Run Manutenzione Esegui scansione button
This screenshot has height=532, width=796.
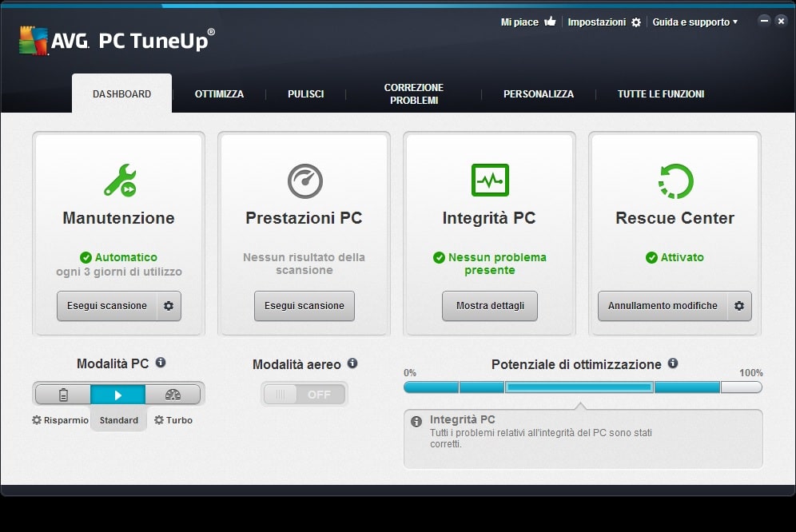107,306
